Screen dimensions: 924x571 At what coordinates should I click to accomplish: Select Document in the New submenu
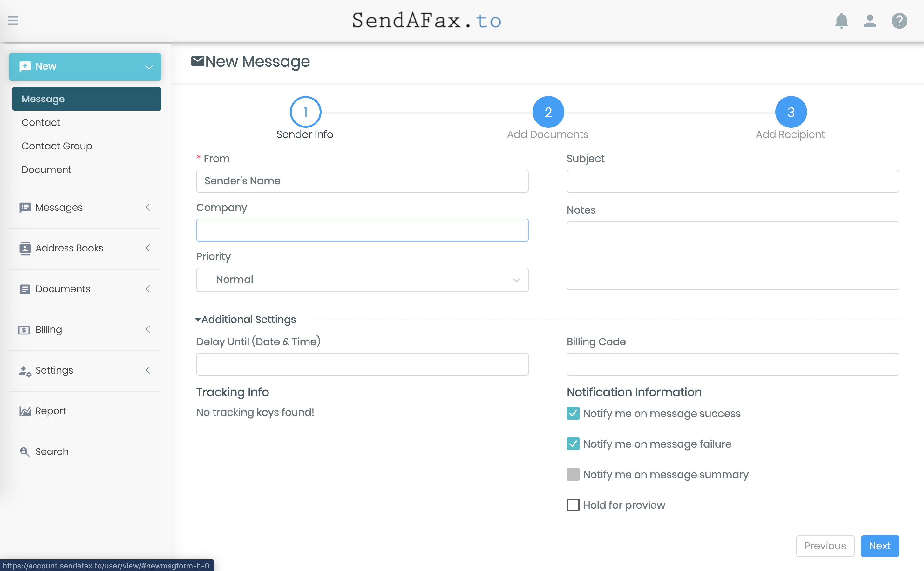pyautogui.click(x=46, y=169)
